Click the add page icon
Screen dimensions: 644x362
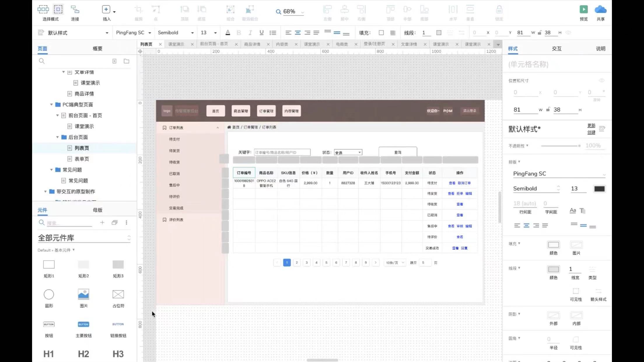[x=114, y=61]
